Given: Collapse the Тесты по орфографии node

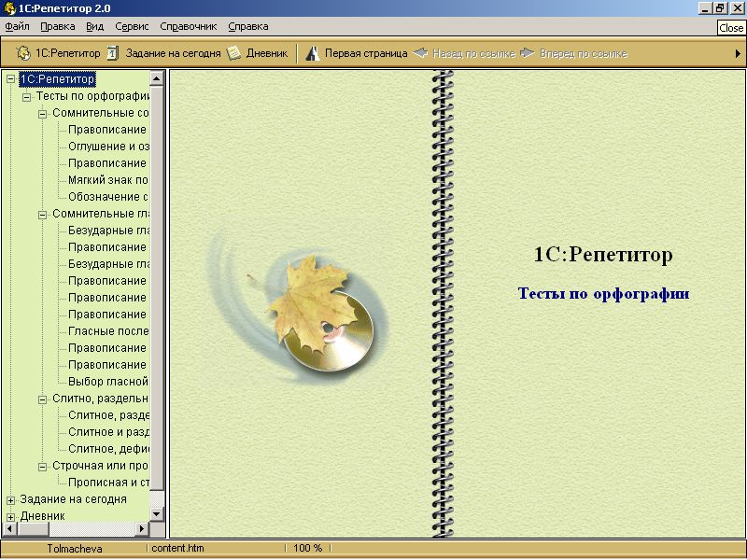Looking at the screenshot, I should point(27,96).
